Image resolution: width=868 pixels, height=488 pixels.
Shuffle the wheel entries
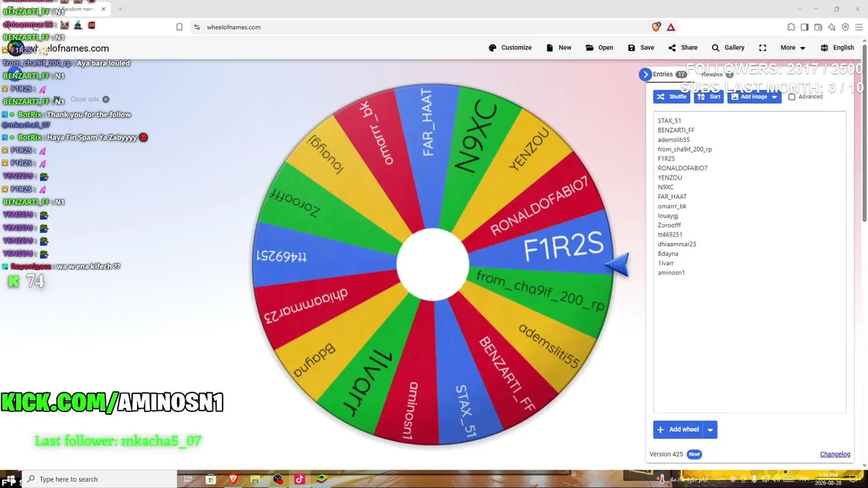[671, 97]
